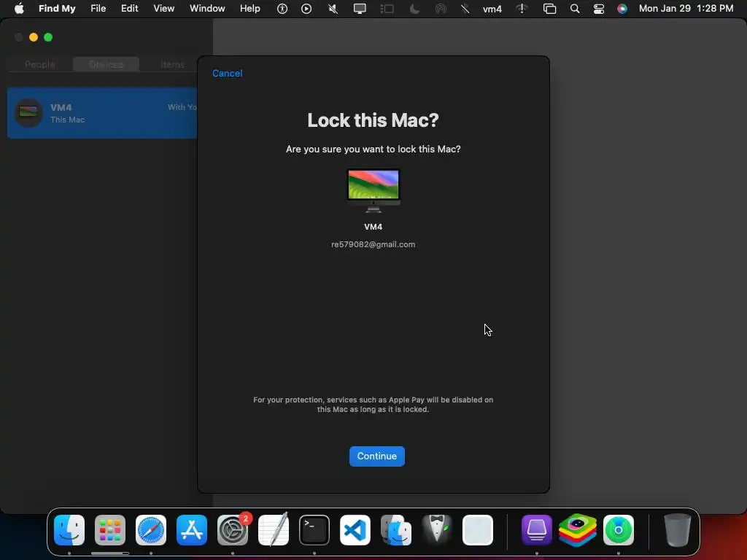The width and height of the screenshot is (747, 560).
Task: Open the Apple menu
Action: point(19,9)
